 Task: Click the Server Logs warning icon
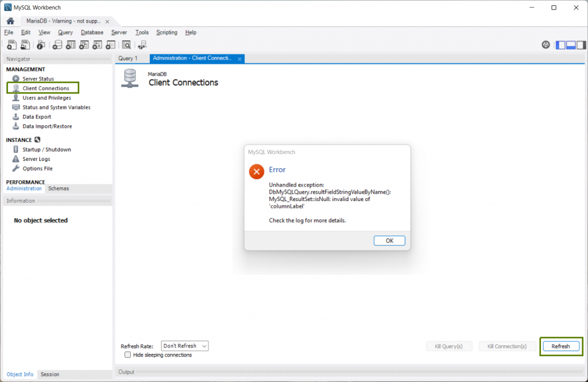(x=16, y=159)
